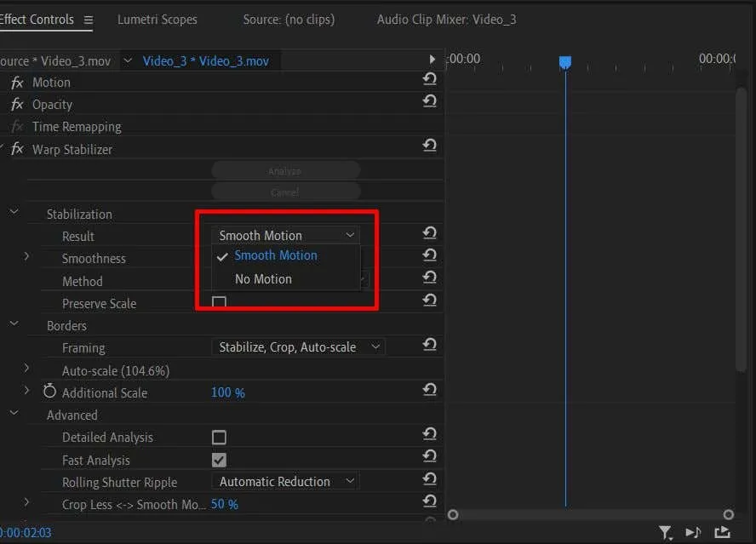This screenshot has height=544, width=756.
Task: Choose No Motion from Result list
Action: 263,279
